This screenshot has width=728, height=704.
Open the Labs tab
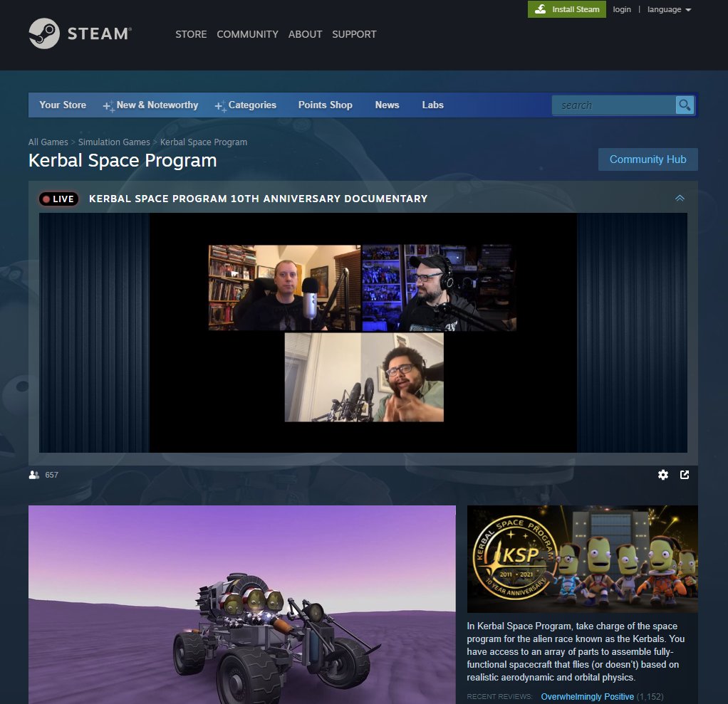(432, 105)
